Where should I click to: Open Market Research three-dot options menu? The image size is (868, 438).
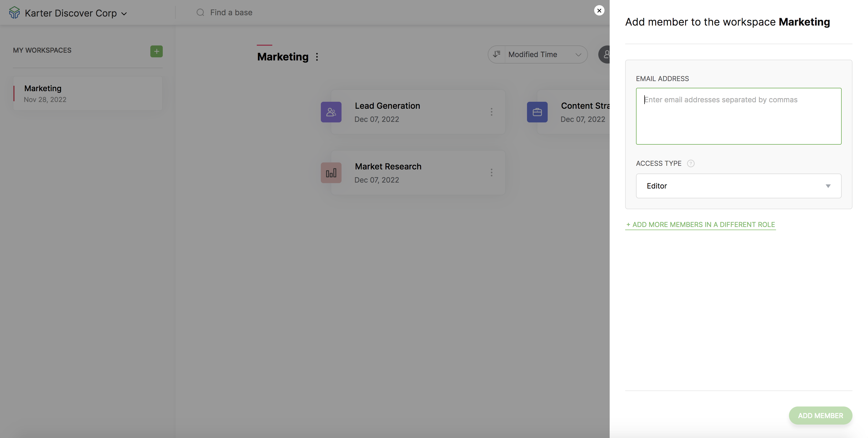click(491, 173)
